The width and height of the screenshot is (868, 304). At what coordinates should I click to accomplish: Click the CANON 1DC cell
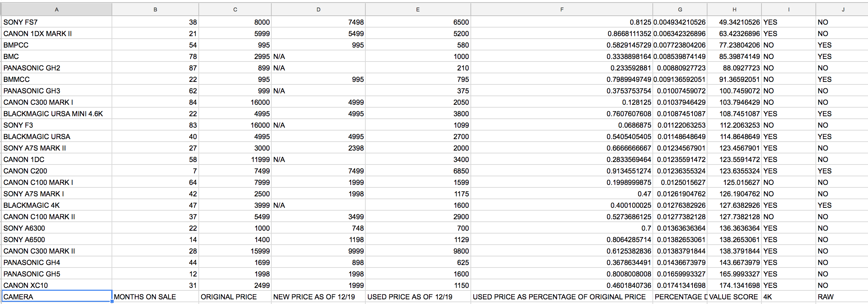(x=56, y=160)
